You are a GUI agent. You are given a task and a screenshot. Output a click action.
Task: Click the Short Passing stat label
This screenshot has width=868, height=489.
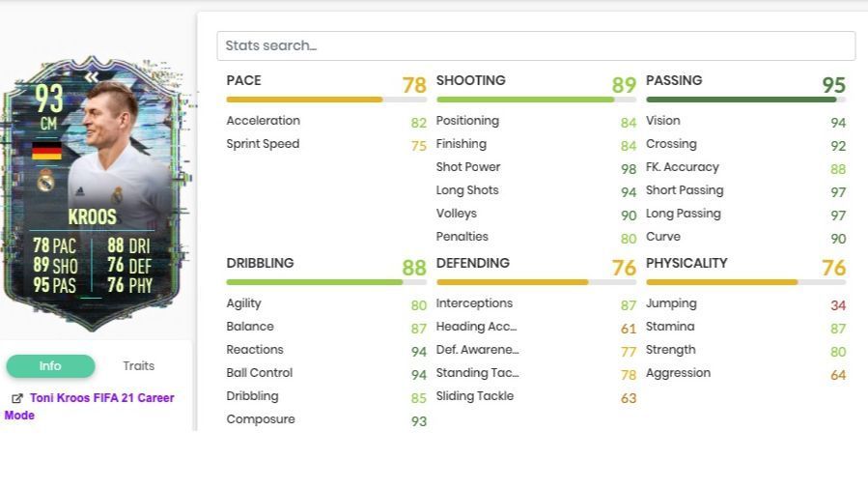pos(685,190)
